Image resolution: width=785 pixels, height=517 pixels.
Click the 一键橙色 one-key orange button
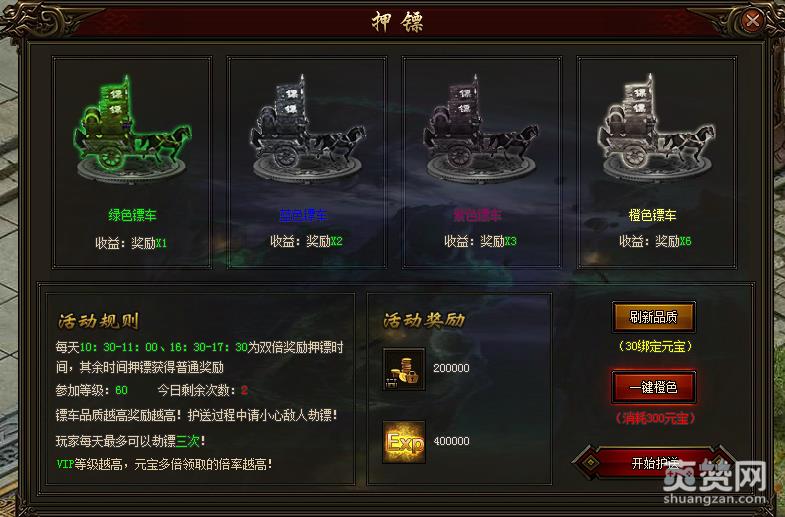[653, 387]
